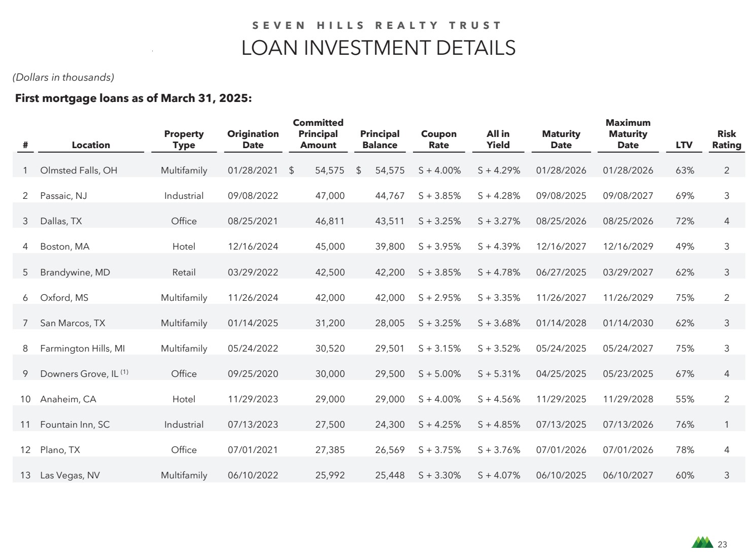
Task: Select the Olmsted Falls, OH row location
Action: 79,170
